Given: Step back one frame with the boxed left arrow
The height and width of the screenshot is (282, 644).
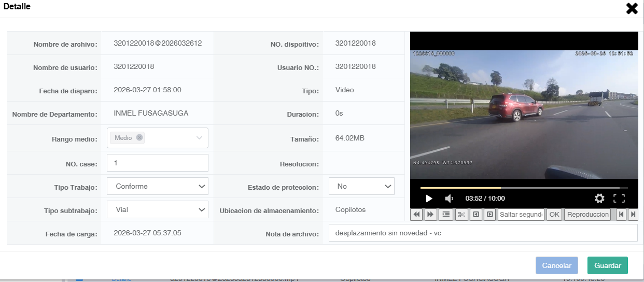Looking at the screenshot, I should pos(475,215).
